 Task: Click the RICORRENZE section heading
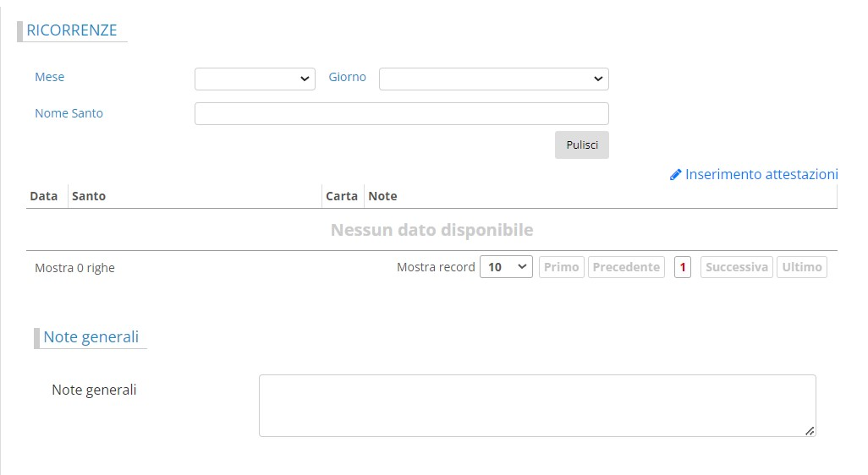72,30
